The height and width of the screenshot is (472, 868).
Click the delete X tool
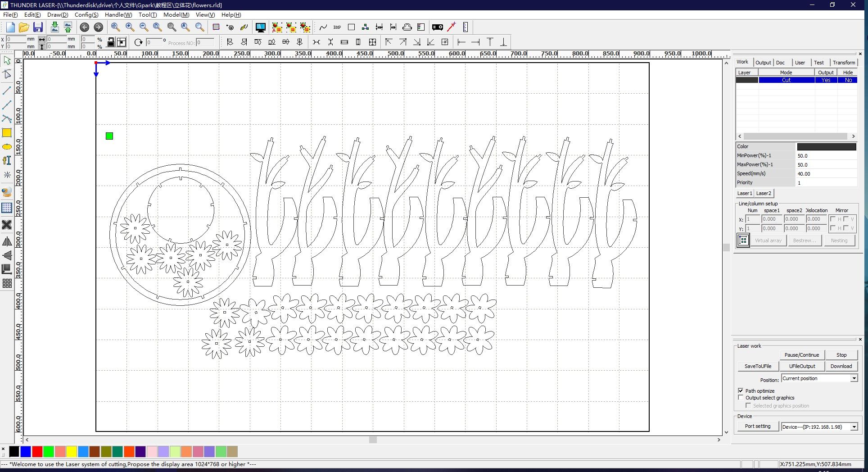click(7, 224)
